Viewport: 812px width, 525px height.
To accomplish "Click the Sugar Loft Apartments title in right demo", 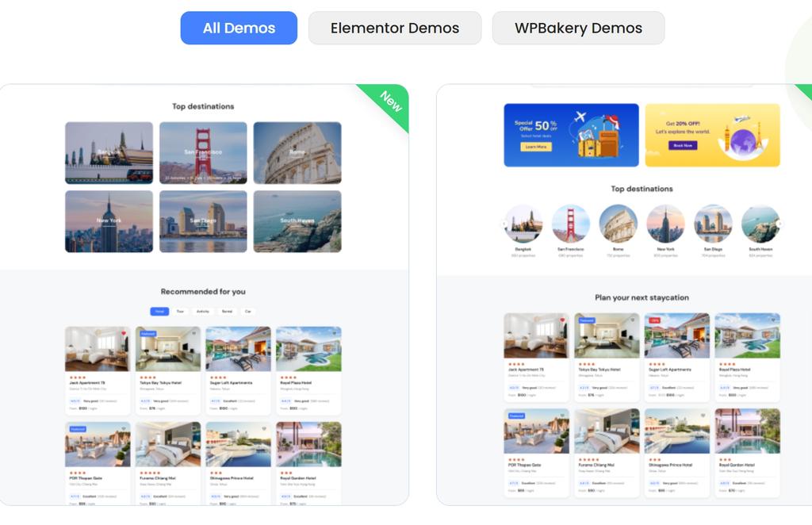I will click(670, 370).
